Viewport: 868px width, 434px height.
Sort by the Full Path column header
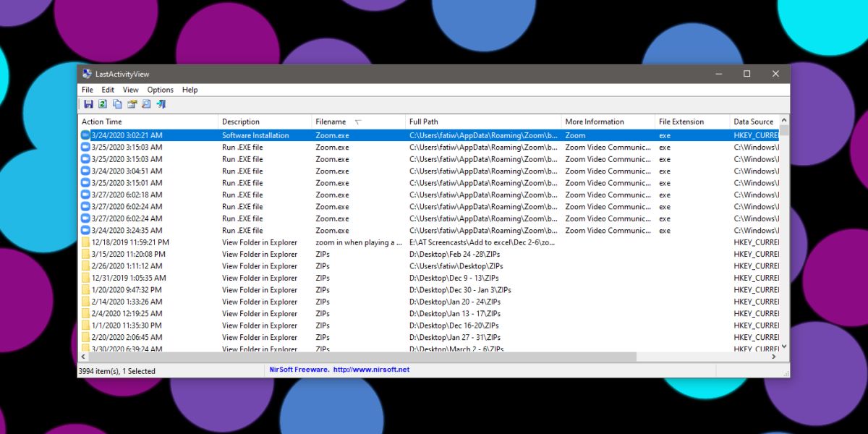[483, 122]
